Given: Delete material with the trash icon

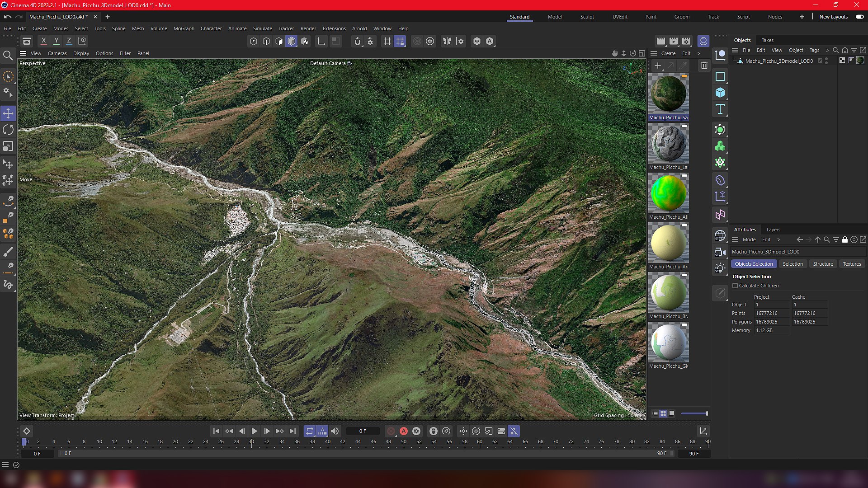Looking at the screenshot, I should tap(704, 66).
